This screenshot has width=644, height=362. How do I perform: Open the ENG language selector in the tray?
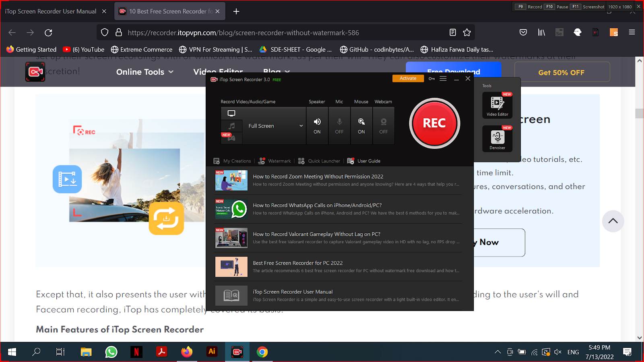pos(573,352)
